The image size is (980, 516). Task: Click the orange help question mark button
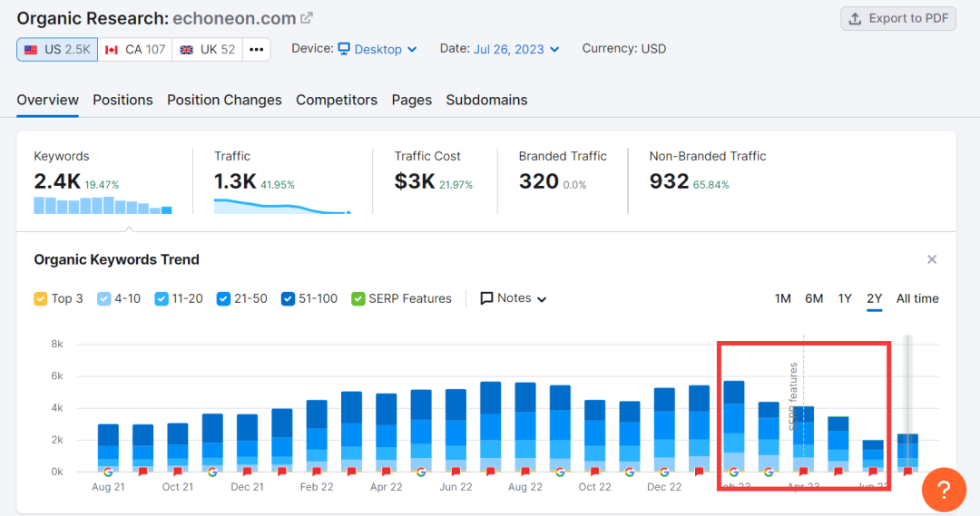coord(944,491)
